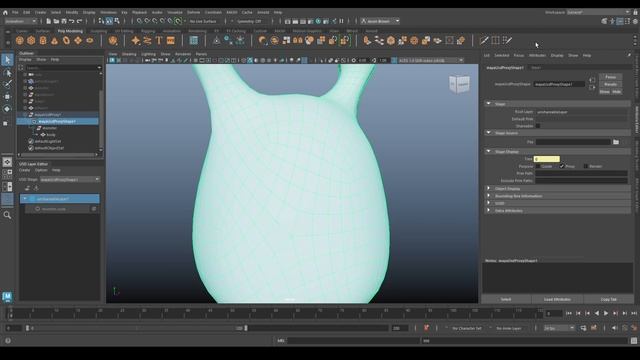The height and width of the screenshot is (360, 640).
Task: Switch to the Rigging shelf tab
Action: (x=148, y=31)
